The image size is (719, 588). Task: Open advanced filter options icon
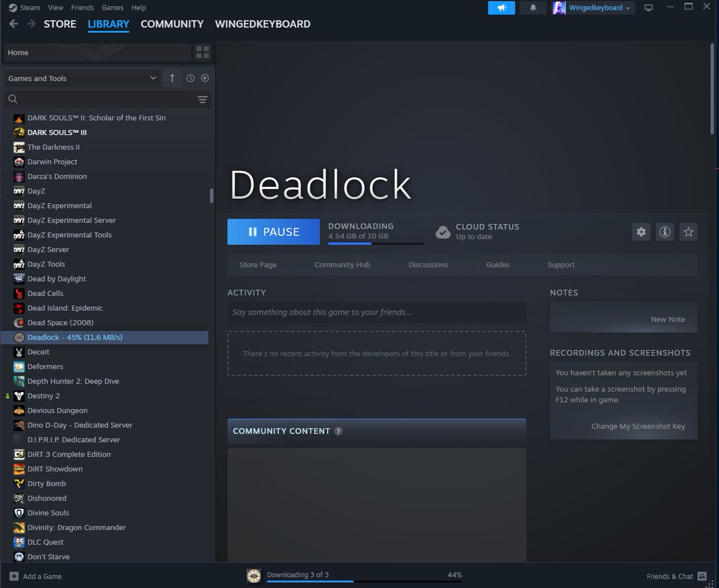pyautogui.click(x=203, y=99)
